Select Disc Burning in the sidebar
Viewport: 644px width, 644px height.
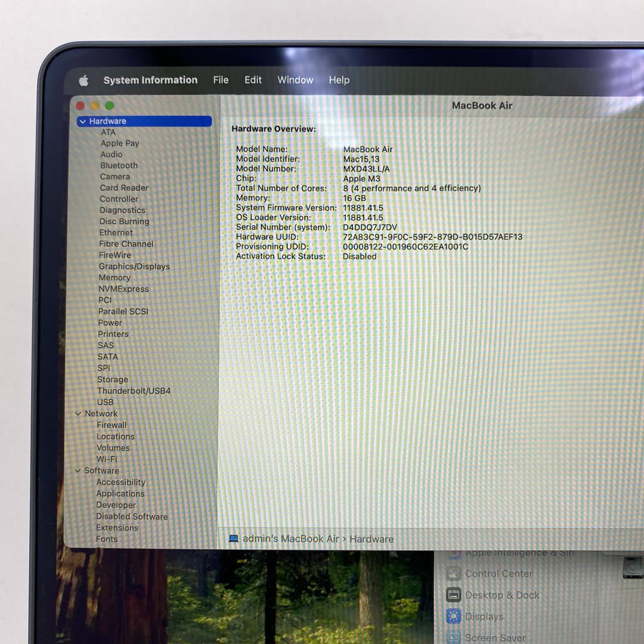[125, 221]
